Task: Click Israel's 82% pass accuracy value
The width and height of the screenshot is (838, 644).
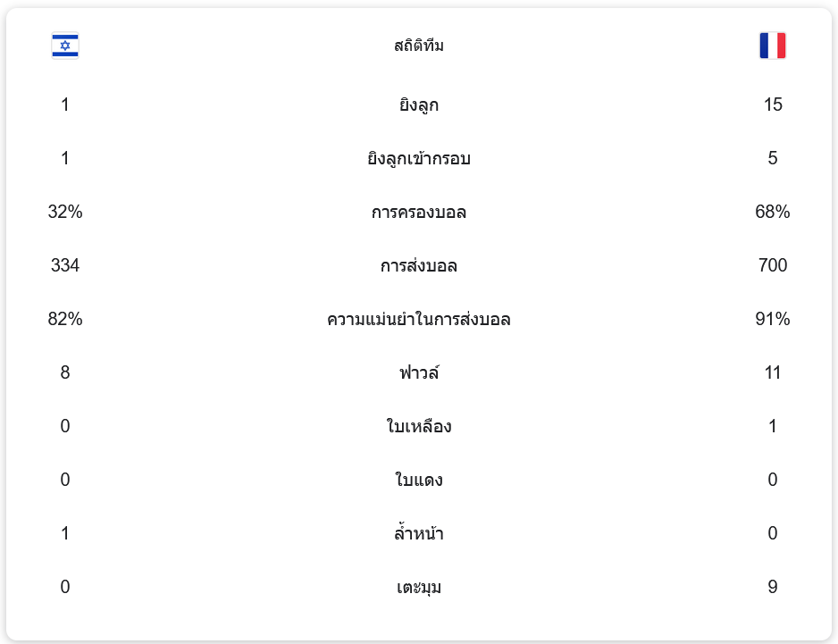Action: pos(65,320)
